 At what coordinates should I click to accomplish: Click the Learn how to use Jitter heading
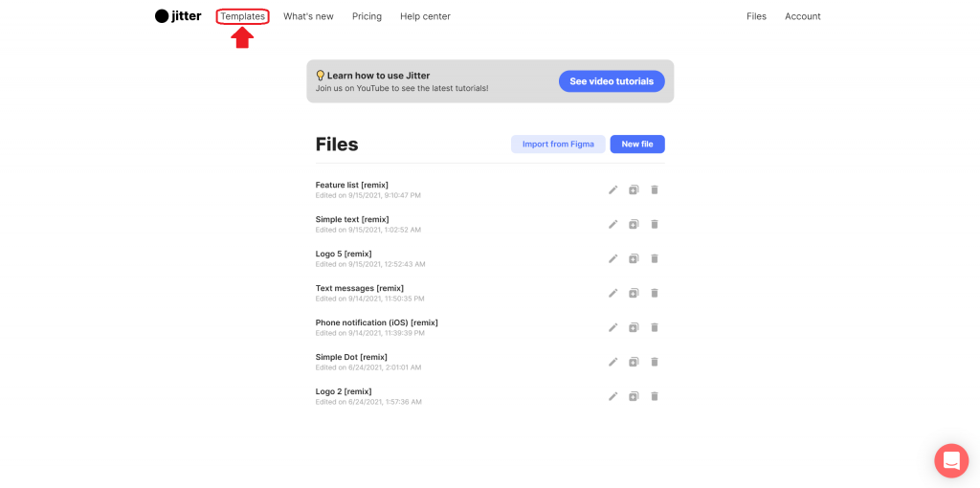pos(378,76)
